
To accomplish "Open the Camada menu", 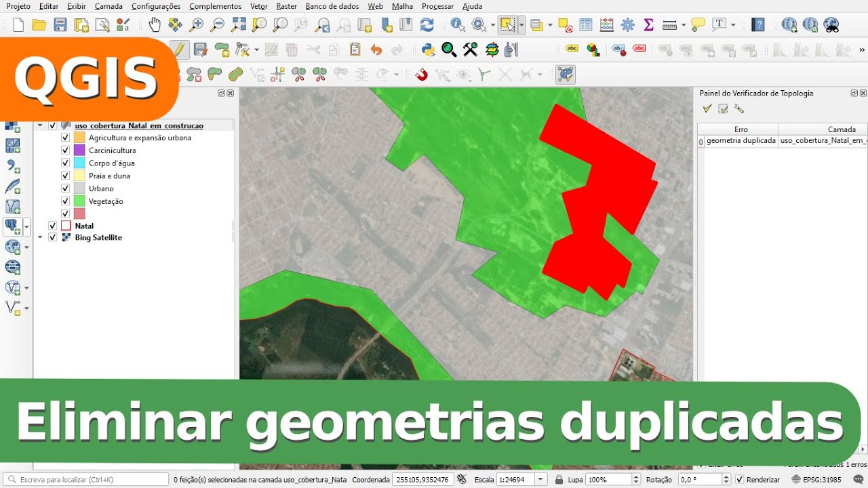I will pos(108,6).
